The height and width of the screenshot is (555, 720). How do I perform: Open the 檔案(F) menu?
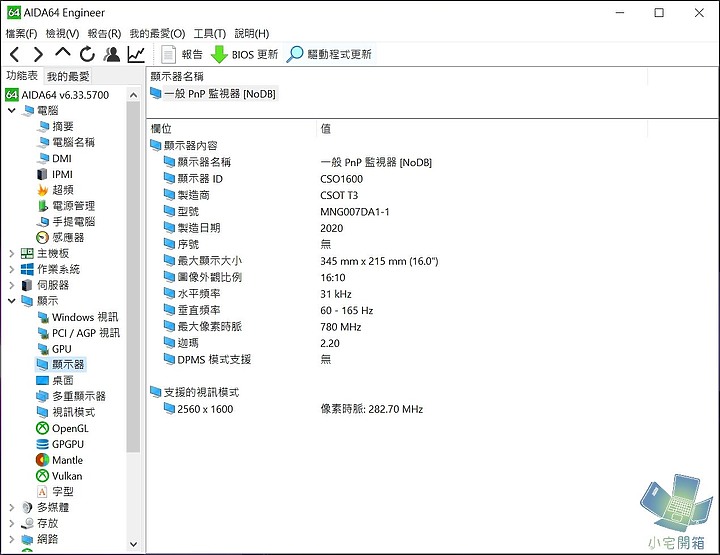(x=21, y=34)
